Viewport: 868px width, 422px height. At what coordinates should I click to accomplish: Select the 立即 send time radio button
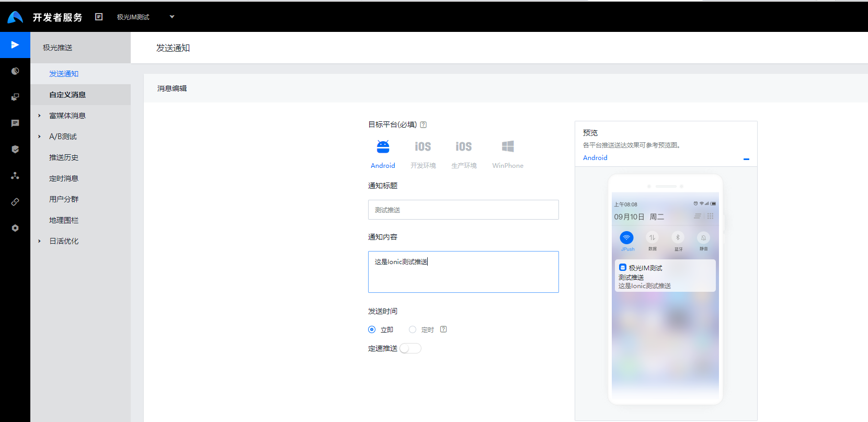[x=372, y=329]
